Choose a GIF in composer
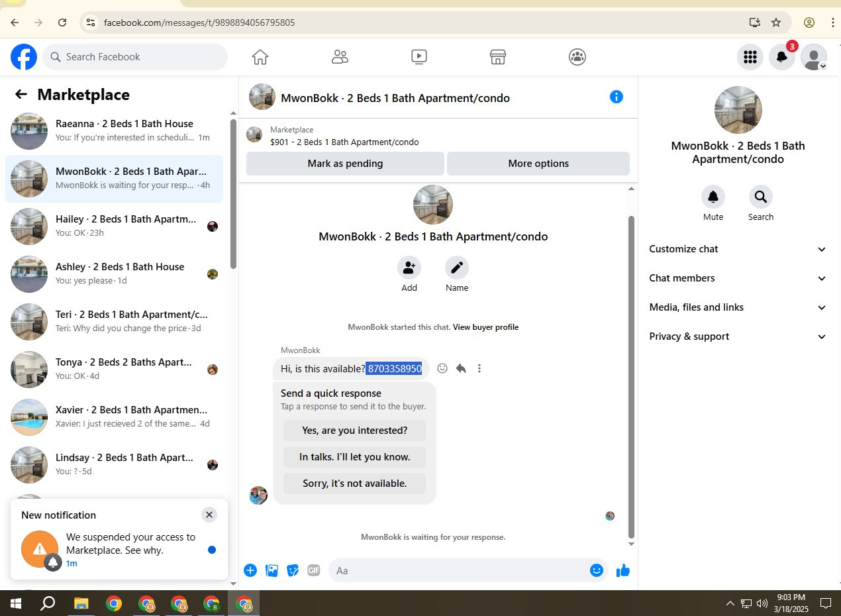Image resolution: width=841 pixels, height=616 pixels. [x=314, y=570]
